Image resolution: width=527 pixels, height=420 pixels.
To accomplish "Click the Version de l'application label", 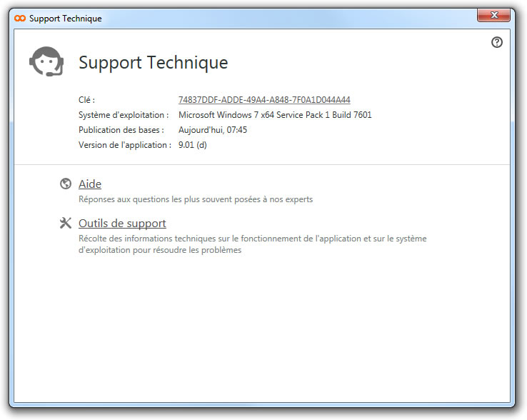I will 125,145.
